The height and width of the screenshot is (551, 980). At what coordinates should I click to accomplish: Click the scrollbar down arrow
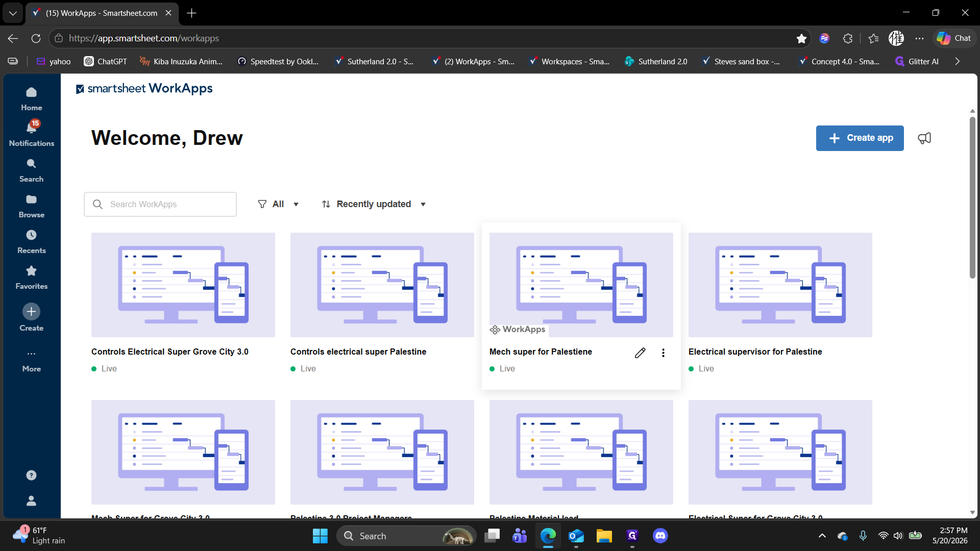[972, 513]
